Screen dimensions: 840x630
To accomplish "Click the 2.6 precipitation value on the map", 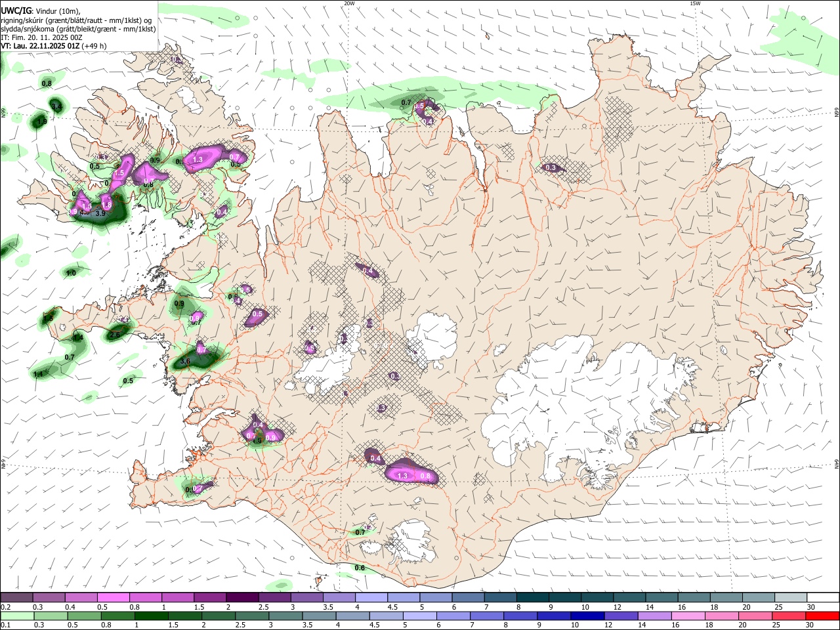I will pos(115,335).
